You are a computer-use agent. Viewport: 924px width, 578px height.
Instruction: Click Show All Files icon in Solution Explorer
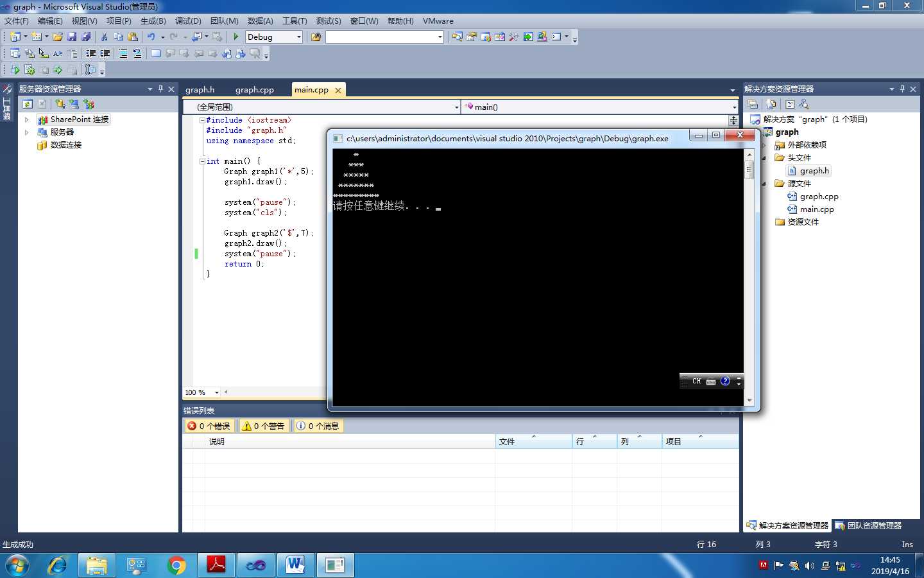pos(771,104)
